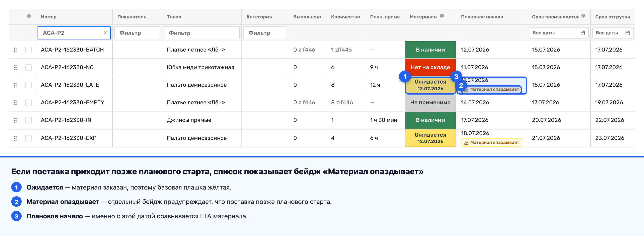Click yellow Ожидается status in EXP row
This screenshot has height=236, width=644.
pos(430,138)
